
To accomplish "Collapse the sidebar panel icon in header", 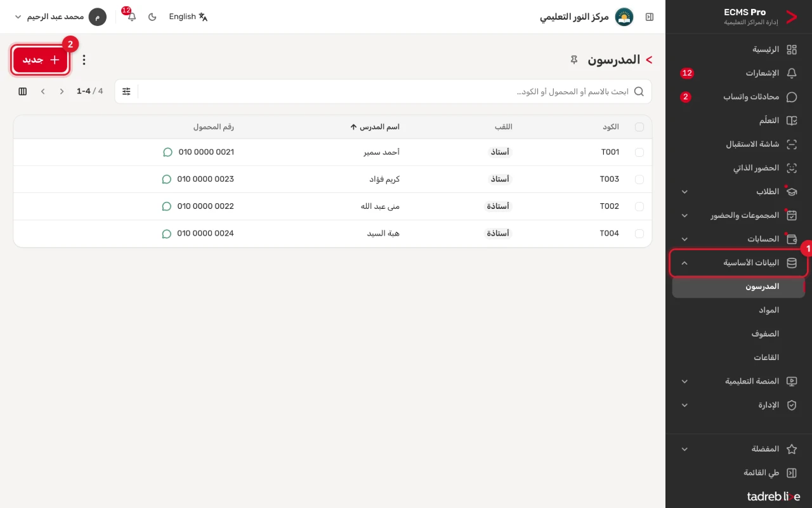I will pos(650,17).
